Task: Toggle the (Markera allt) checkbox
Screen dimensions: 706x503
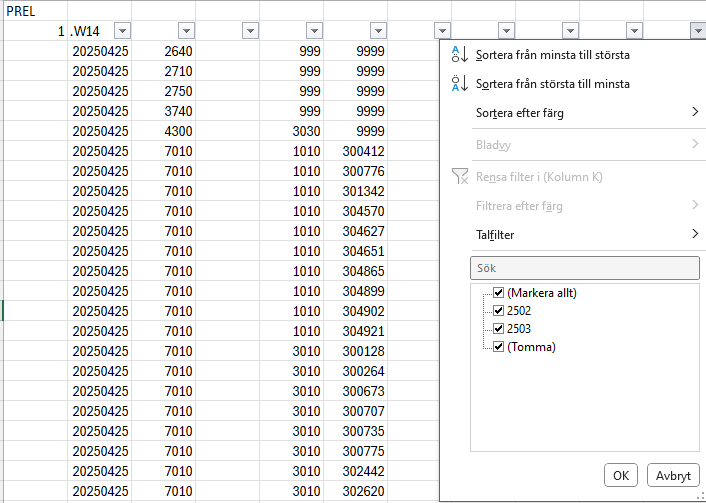Action: coord(498,293)
